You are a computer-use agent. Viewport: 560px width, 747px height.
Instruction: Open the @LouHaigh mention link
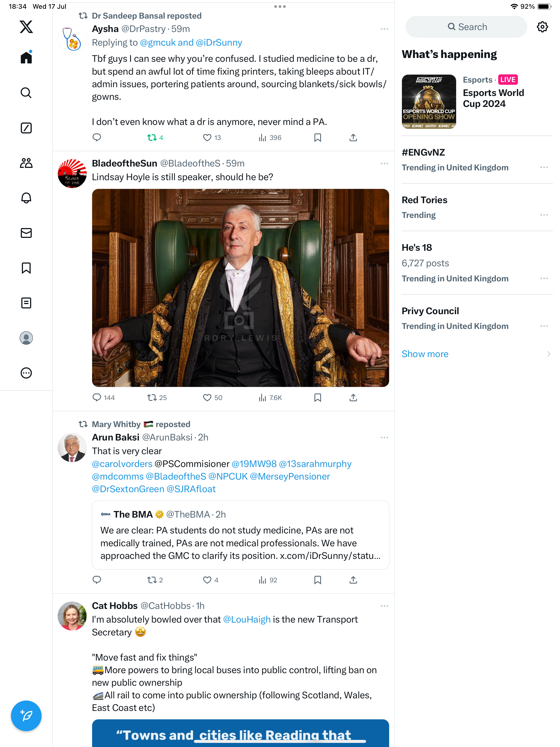click(247, 619)
